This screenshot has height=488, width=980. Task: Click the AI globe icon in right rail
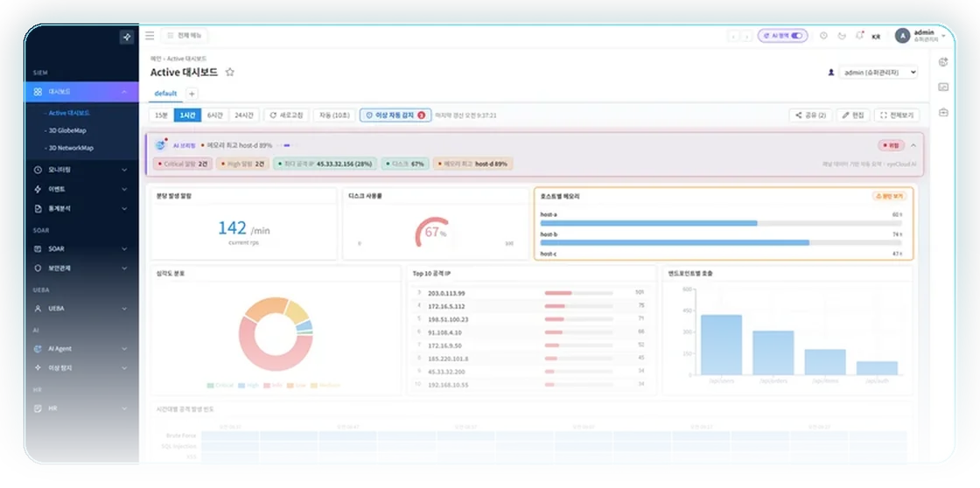click(x=943, y=62)
